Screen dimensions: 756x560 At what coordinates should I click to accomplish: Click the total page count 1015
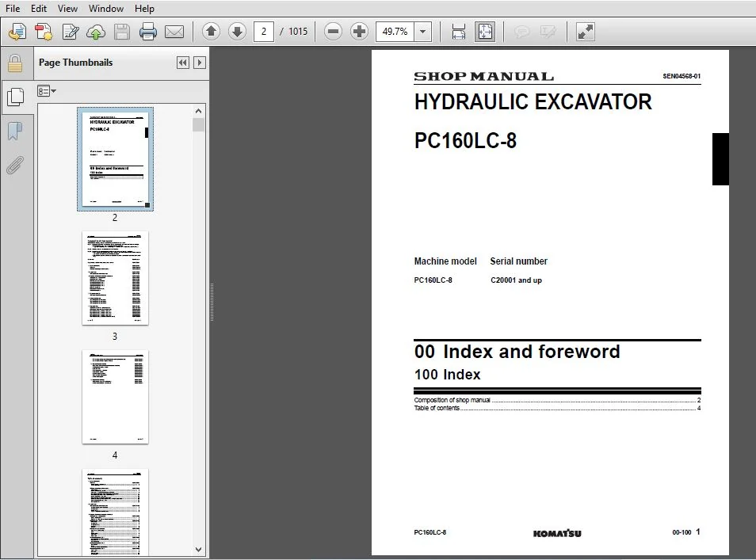pyautogui.click(x=298, y=32)
